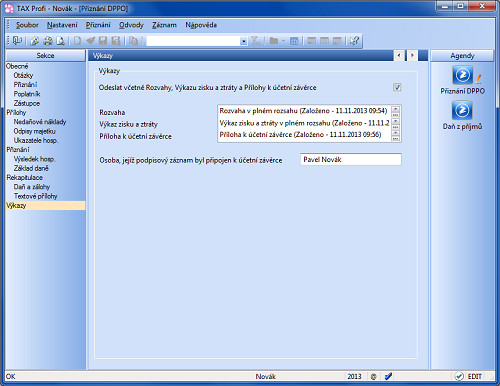Click the ellipsis button on Rozvaha row

pyautogui.click(x=395, y=115)
